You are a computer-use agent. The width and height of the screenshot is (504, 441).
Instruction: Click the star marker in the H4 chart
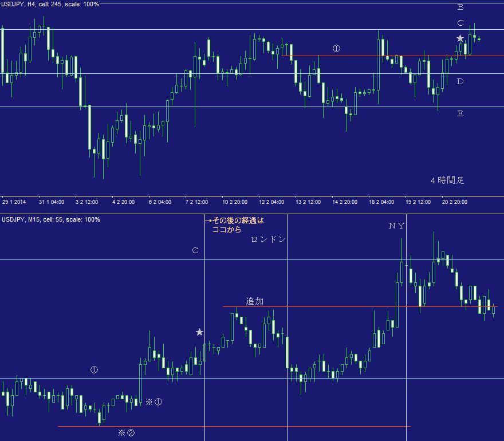(460, 38)
